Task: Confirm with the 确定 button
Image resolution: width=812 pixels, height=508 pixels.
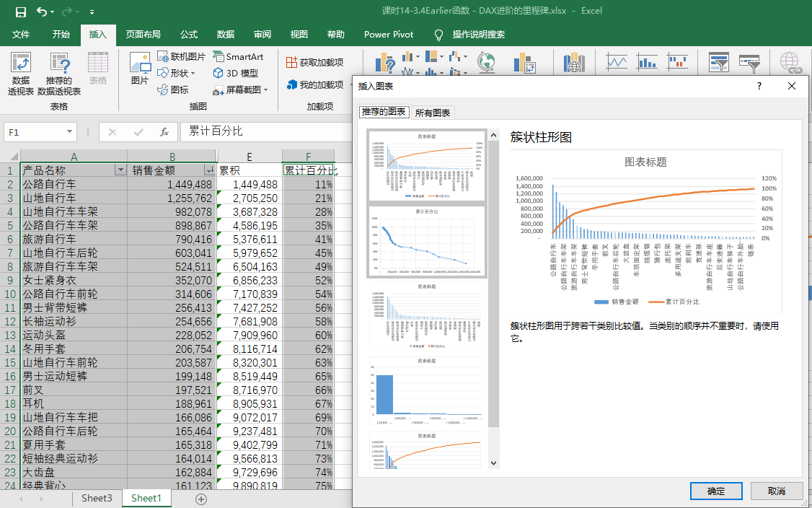Action: (x=716, y=491)
